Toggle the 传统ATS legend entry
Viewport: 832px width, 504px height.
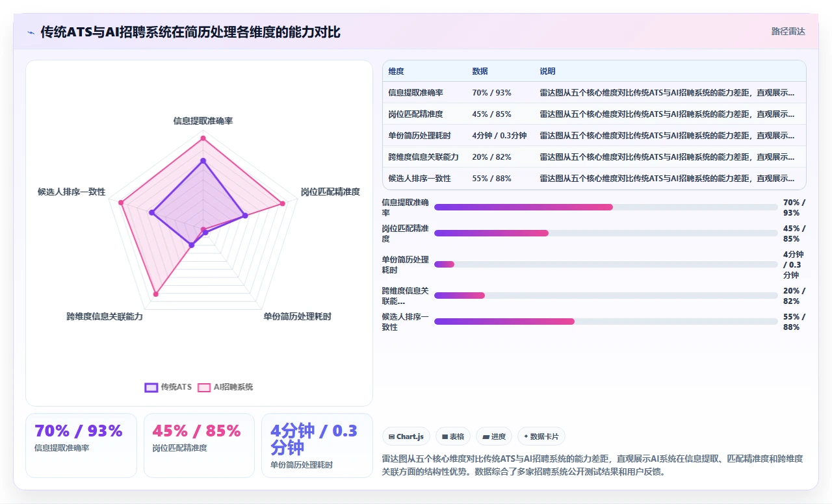coord(168,387)
